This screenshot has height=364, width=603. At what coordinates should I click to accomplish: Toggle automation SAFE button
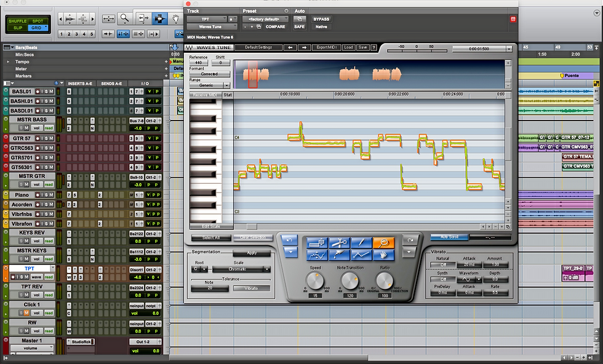[299, 26]
